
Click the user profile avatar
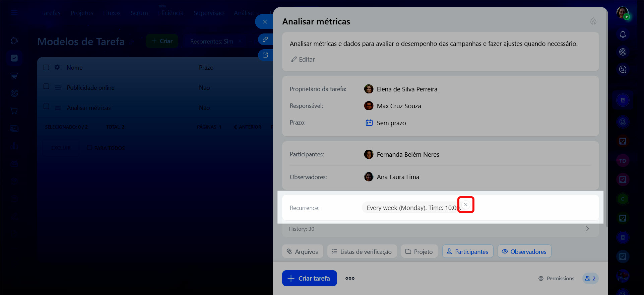622,13
